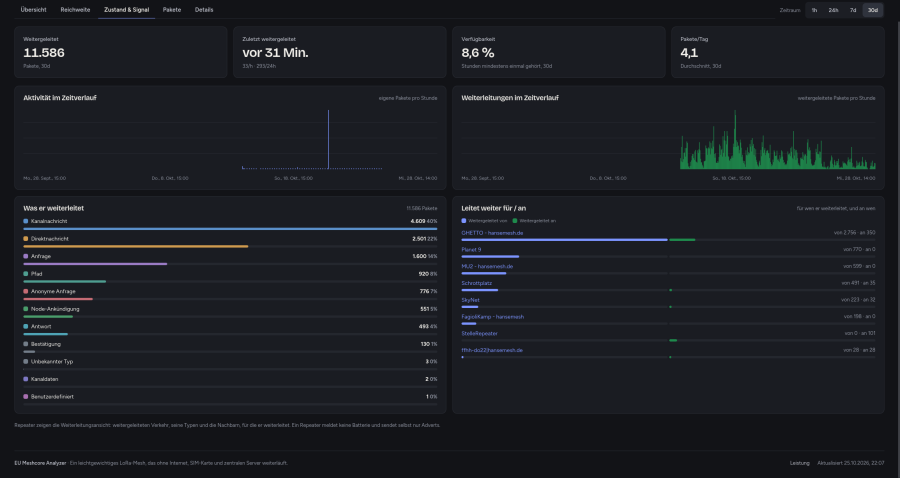Click the 'von 770 · an 0' value
Screen dimensions: 900x478
(x=859, y=250)
